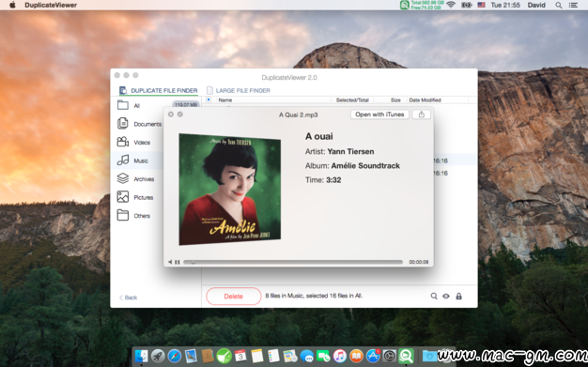This screenshot has width=588, height=367.
Task: Open Spotlight search in the menu bar
Action: click(558, 6)
